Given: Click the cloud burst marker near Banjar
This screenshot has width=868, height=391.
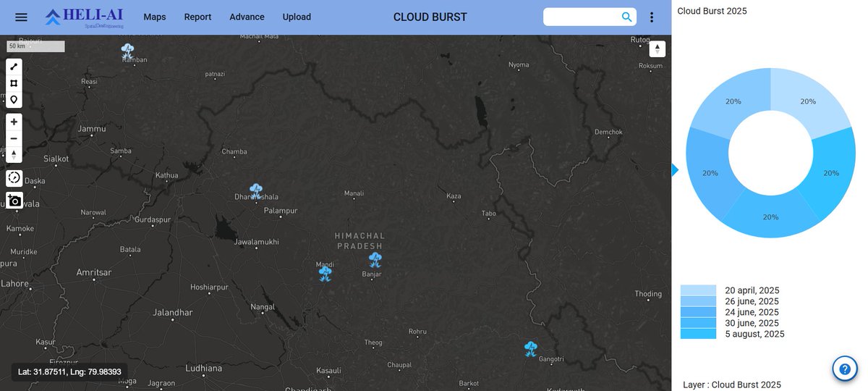Looking at the screenshot, I should 375,260.
